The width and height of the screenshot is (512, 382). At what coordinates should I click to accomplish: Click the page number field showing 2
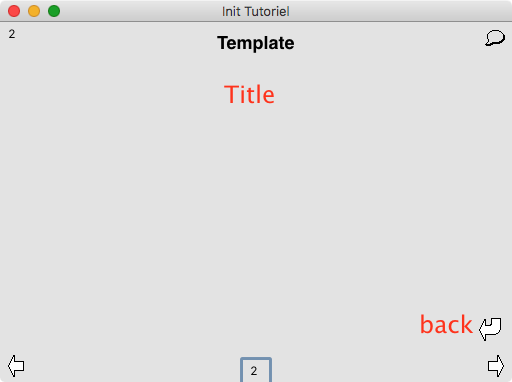(x=256, y=370)
